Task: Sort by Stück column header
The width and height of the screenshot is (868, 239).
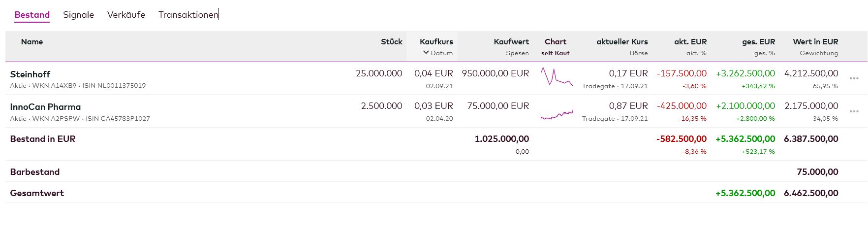Action: point(391,42)
